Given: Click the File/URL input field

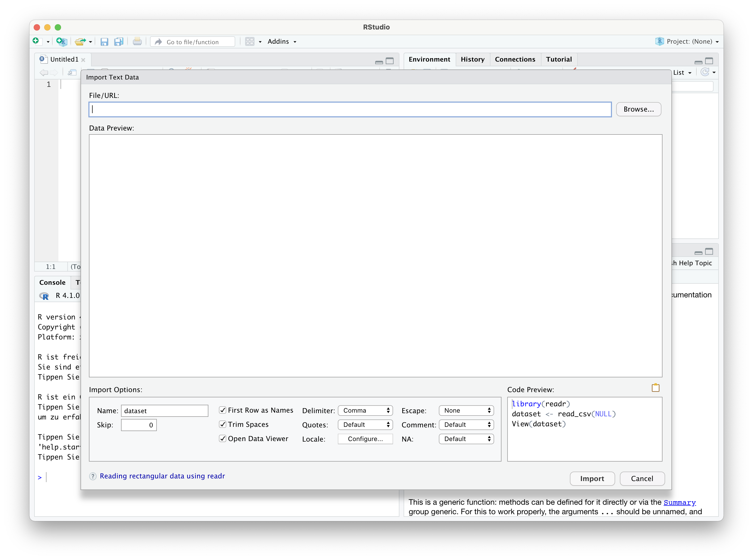Looking at the screenshot, I should tap(350, 109).
